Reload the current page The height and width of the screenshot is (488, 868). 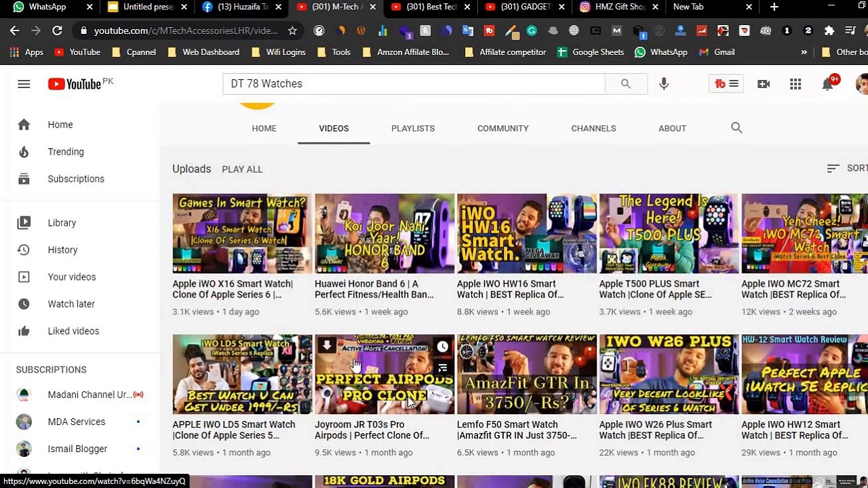57,30
